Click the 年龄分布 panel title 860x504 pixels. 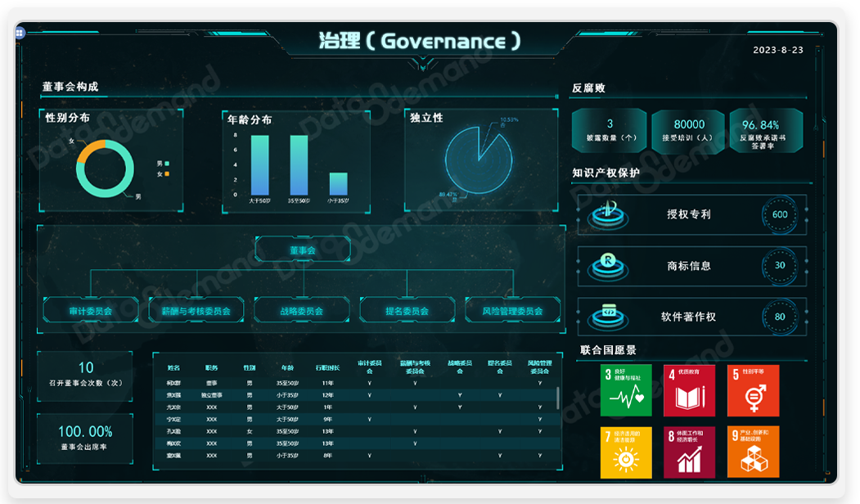click(250, 119)
